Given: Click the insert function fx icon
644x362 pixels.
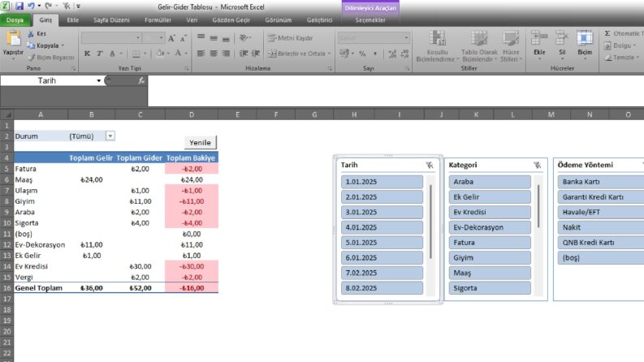Looking at the screenshot, I should pyautogui.click(x=140, y=80).
